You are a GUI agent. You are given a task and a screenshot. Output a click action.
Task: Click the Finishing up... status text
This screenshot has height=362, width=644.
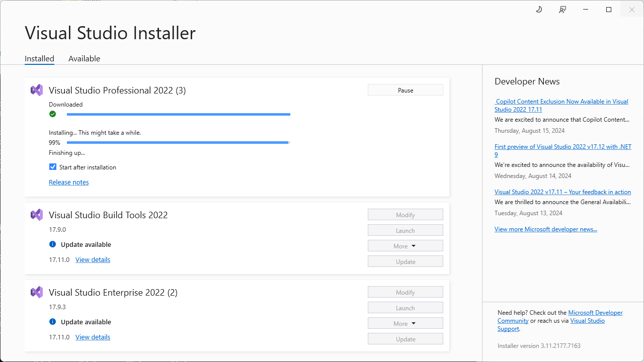coord(67,152)
